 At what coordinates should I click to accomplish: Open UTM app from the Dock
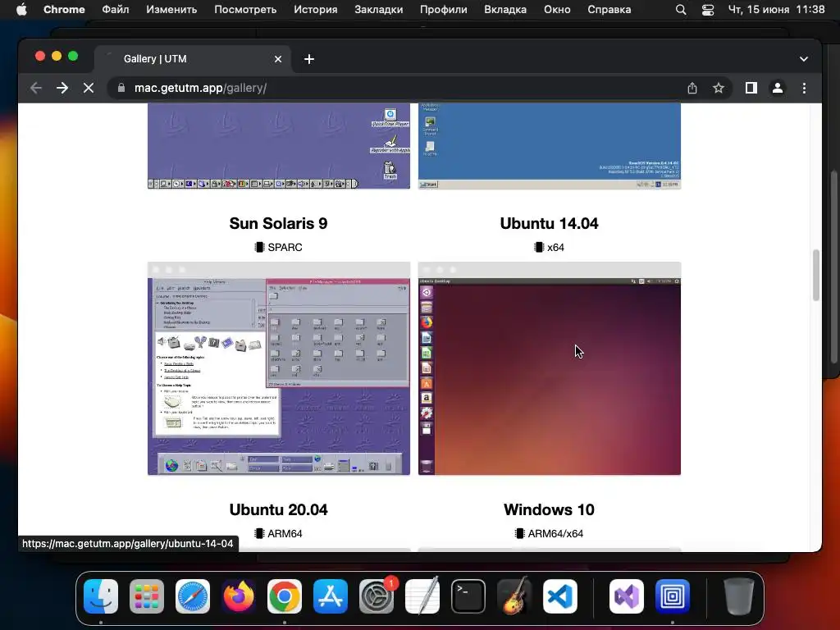click(x=673, y=596)
